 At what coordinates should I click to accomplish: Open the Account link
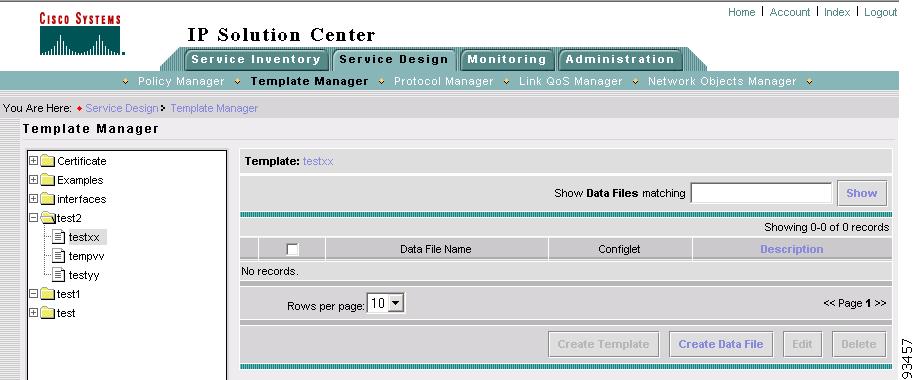(790, 12)
